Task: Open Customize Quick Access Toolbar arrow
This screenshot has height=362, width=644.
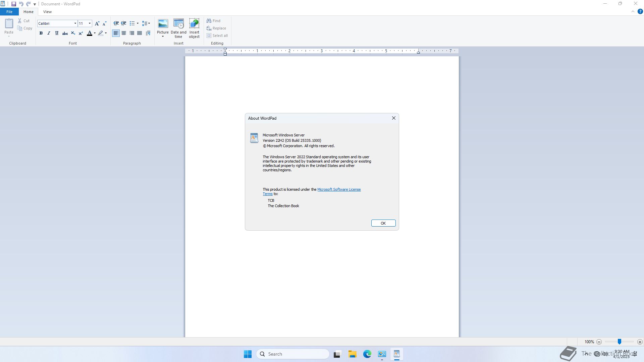Action: [x=35, y=4]
